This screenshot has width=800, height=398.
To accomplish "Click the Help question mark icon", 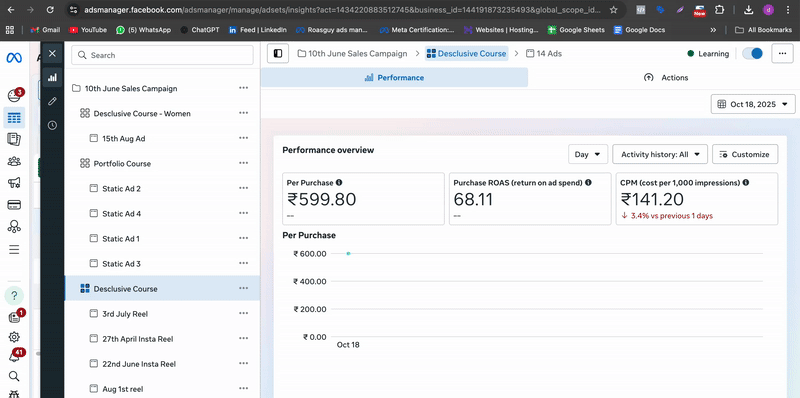I will click(14, 295).
